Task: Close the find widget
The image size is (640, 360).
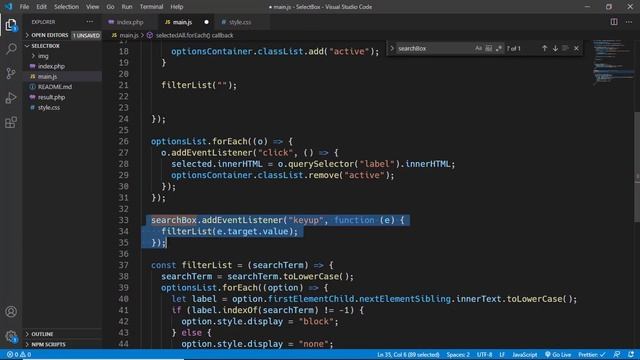Action: (x=576, y=48)
